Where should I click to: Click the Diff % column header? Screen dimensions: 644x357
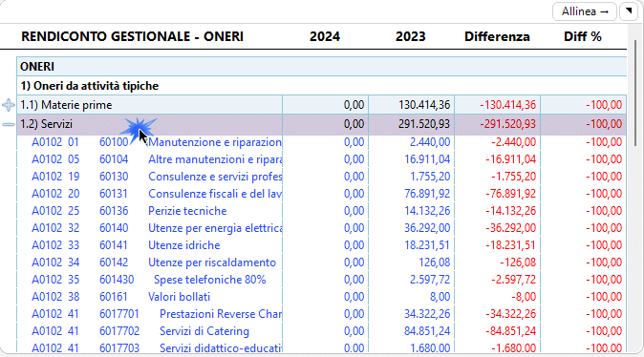tap(583, 36)
